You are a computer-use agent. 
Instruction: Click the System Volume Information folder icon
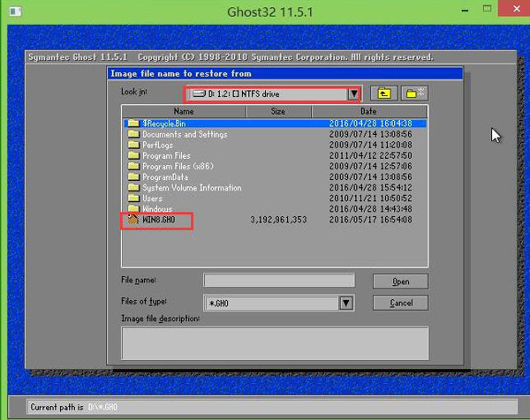133,187
